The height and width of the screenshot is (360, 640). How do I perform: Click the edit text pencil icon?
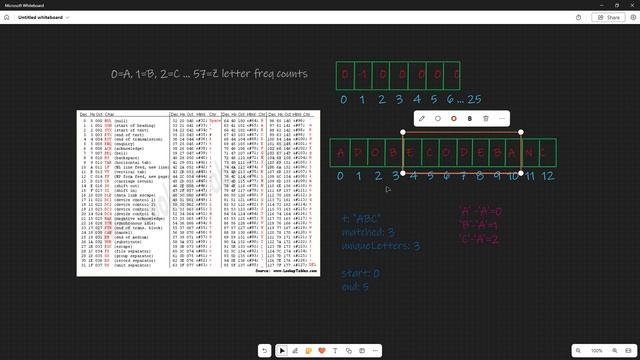point(422,119)
